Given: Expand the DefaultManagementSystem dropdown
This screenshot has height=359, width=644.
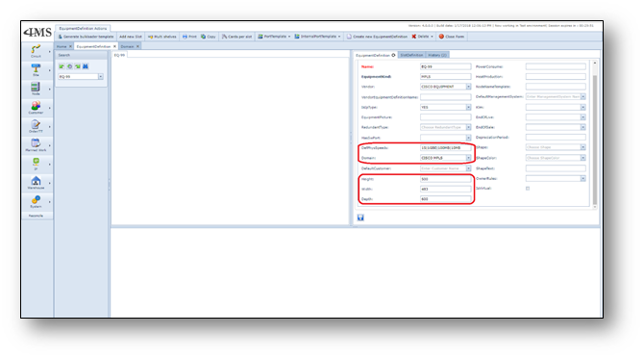Looking at the screenshot, I should coord(582,96).
